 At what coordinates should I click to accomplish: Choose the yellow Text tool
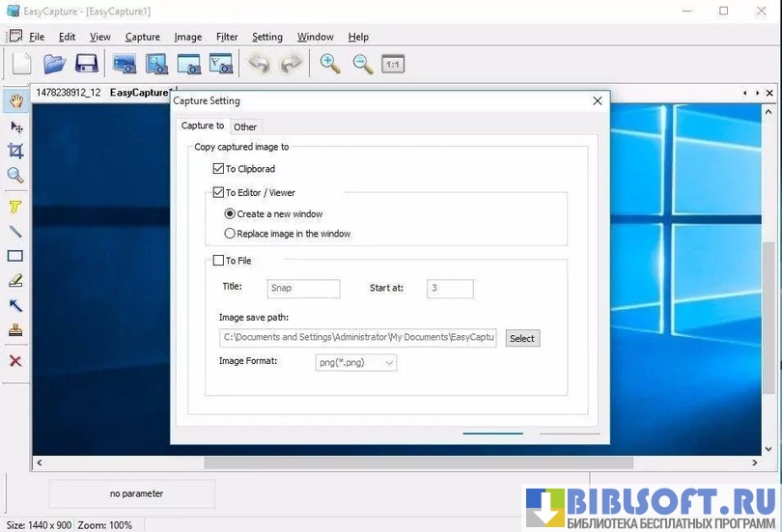coord(15,207)
